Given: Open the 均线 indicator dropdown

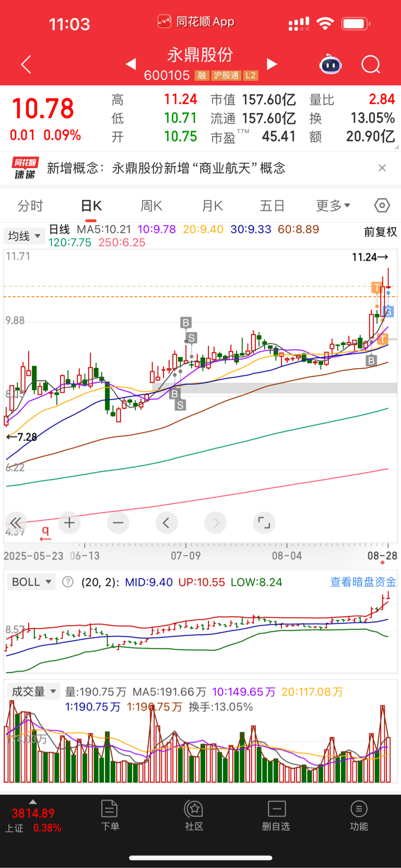Looking at the screenshot, I should tap(24, 236).
